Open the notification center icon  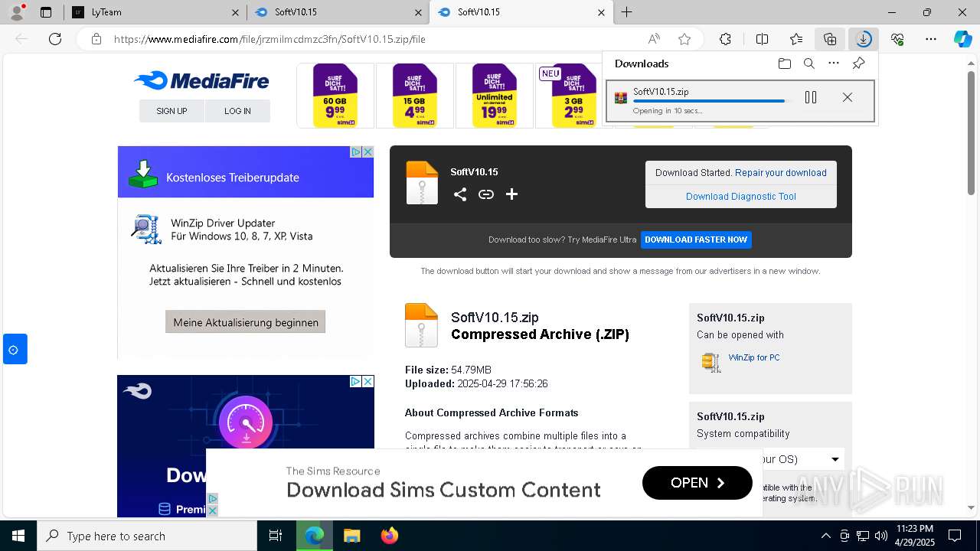pyautogui.click(x=955, y=536)
